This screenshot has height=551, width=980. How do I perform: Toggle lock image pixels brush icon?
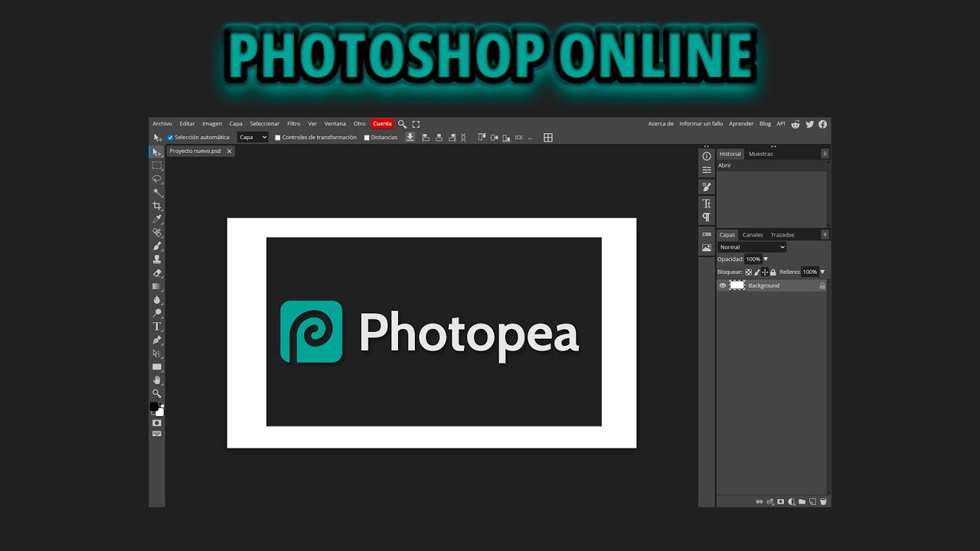pyautogui.click(x=757, y=272)
